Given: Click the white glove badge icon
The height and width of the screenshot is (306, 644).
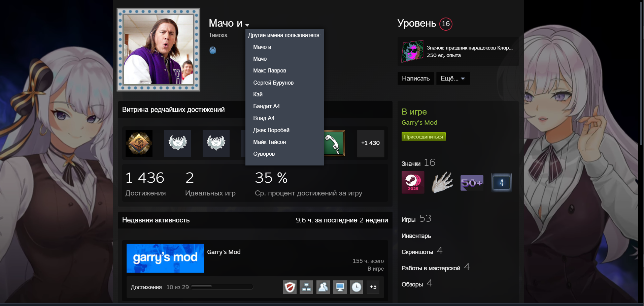Looking at the screenshot, I should [442, 182].
